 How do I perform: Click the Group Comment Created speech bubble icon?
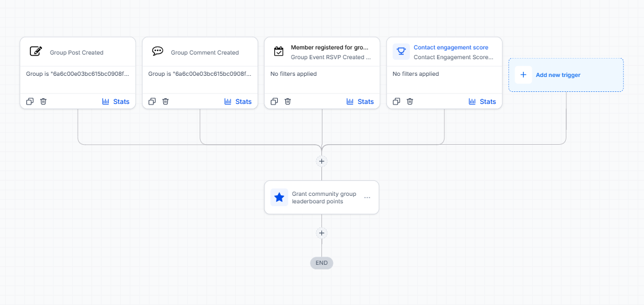[x=158, y=51]
